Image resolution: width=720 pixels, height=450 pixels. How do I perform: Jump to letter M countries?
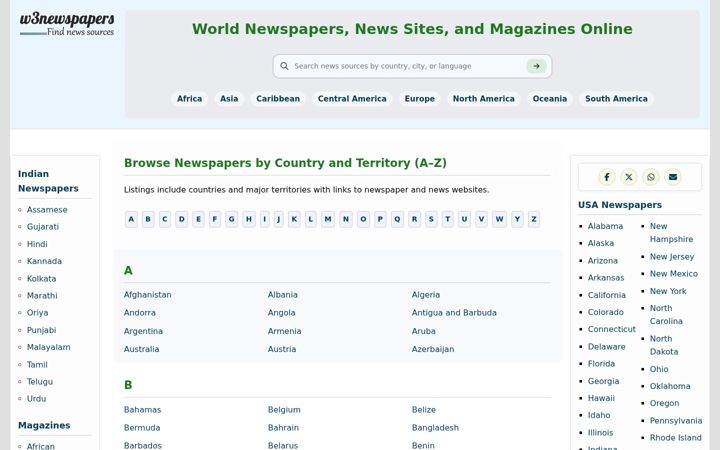click(328, 219)
